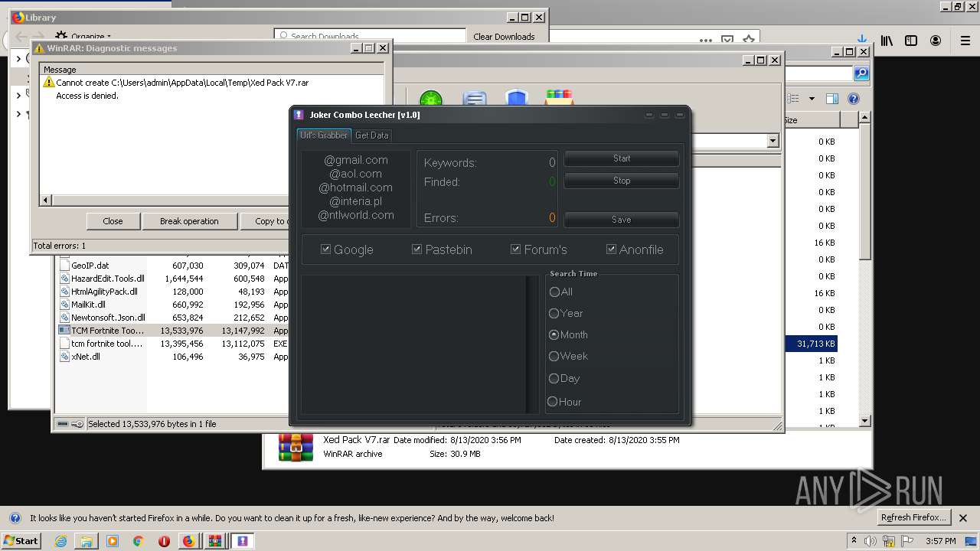Click the Firefox downloads arrow icon
Image resolution: width=980 pixels, height=551 pixels.
tap(861, 40)
